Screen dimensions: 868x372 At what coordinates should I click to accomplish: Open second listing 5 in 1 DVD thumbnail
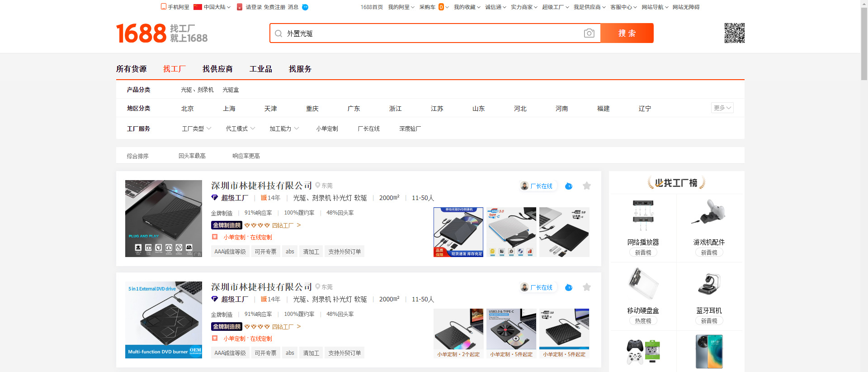coord(164,320)
